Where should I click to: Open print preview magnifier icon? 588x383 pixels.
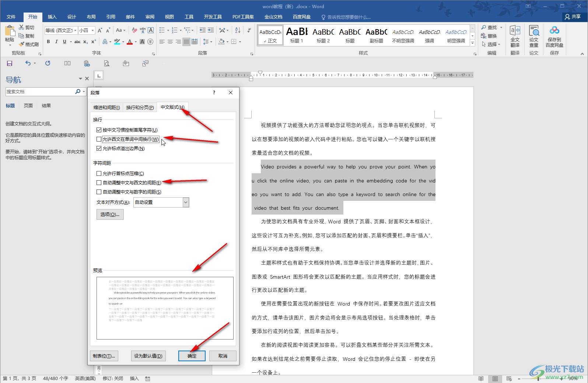coord(106,63)
